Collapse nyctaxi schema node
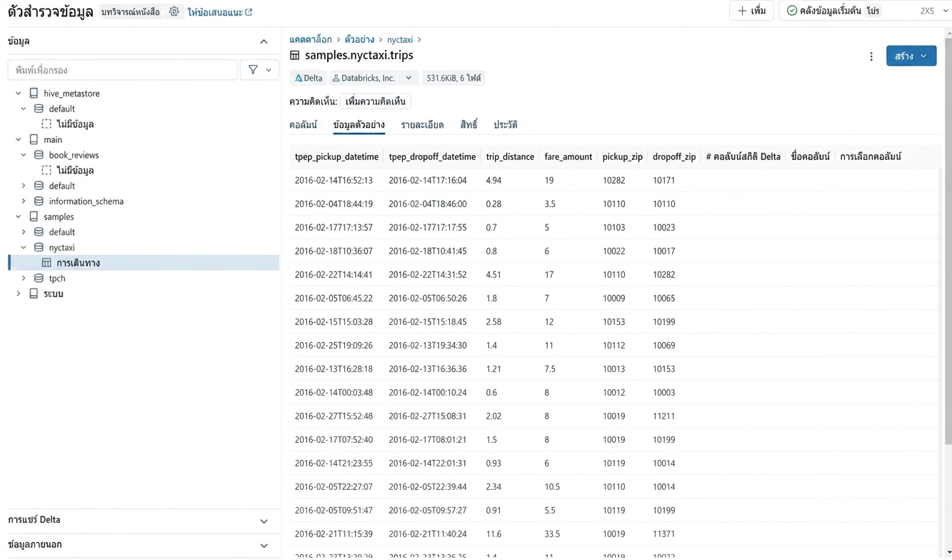 coord(24,248)
